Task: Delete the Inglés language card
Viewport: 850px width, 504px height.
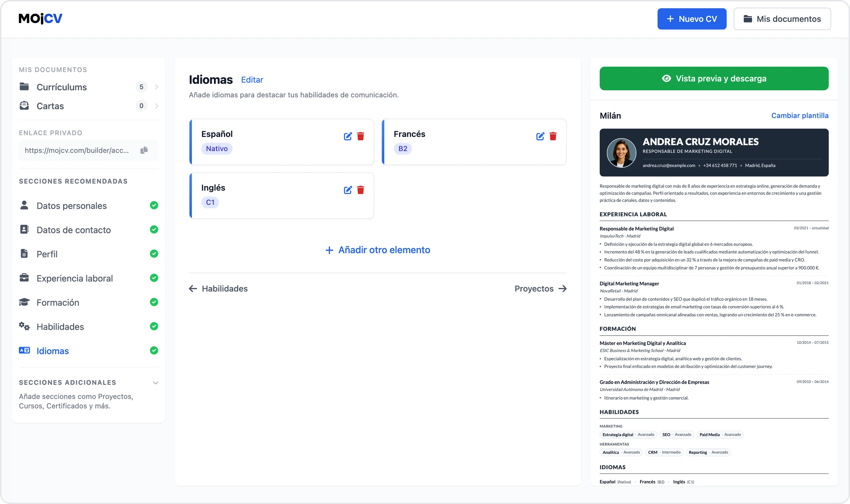Action: 361,190
